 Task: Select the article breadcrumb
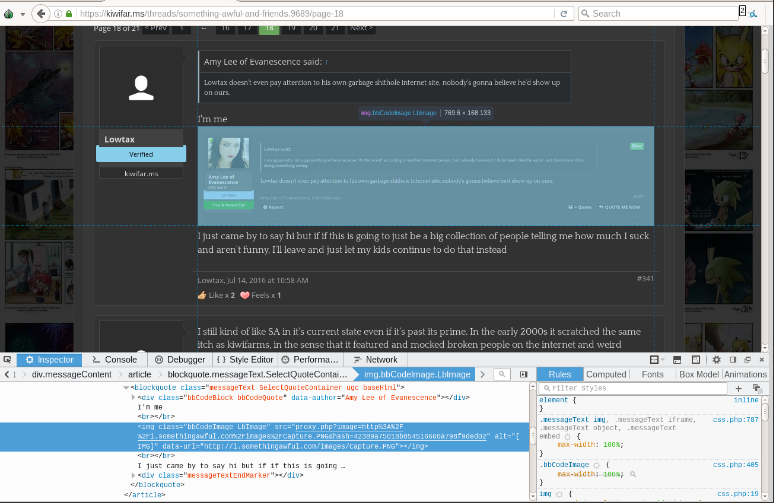(x=140, y=374)
